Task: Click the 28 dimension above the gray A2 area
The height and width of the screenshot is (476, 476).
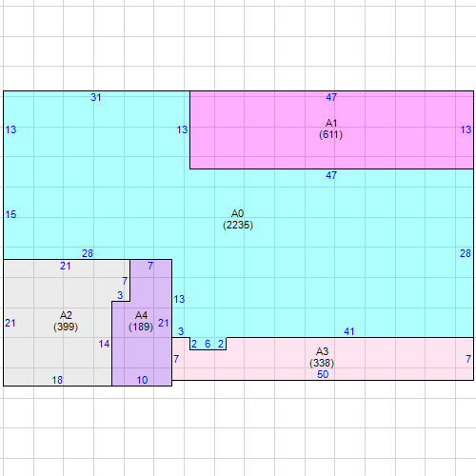Action: click(x=88, y=253)
